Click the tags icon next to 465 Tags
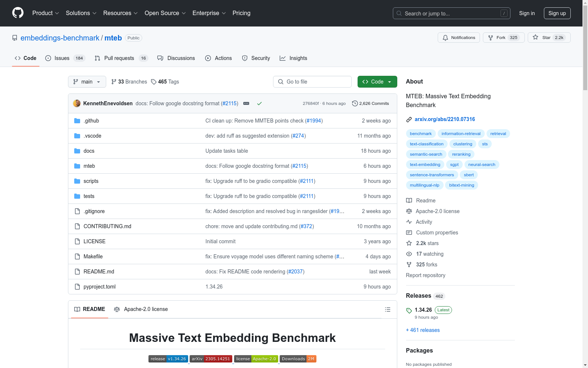The image size is (588, 368). (154, 82)
